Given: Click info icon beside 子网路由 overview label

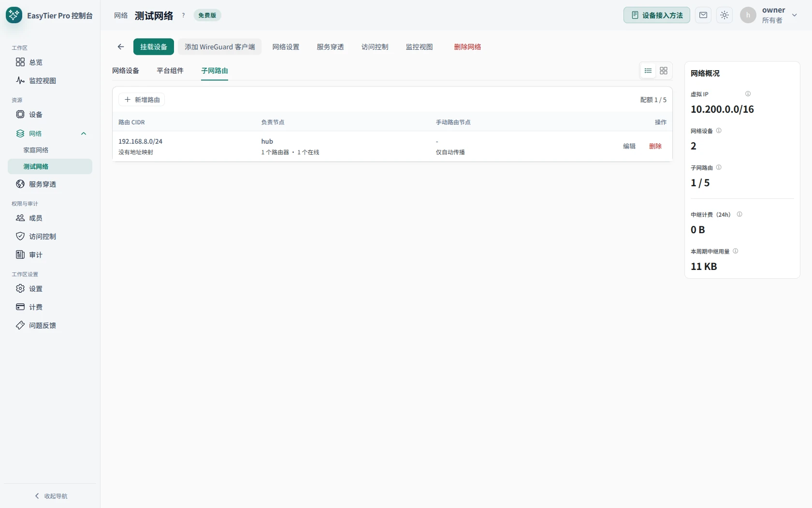Looking at the screenshot, I should click(x=719, y=167).
